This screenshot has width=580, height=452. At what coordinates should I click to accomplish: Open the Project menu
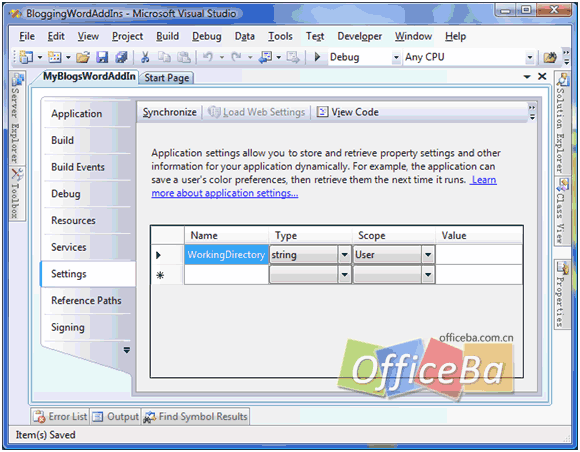click(127, 36)
